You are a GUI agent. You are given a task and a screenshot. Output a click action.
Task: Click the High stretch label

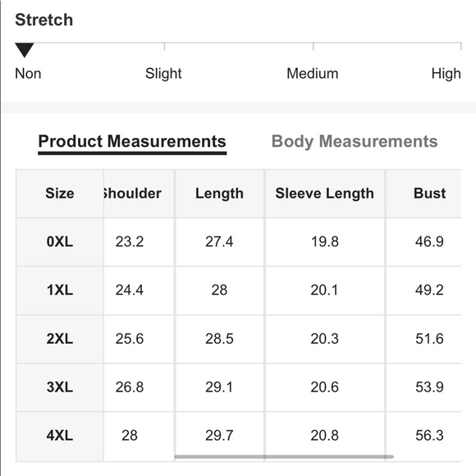coord(446,74)
